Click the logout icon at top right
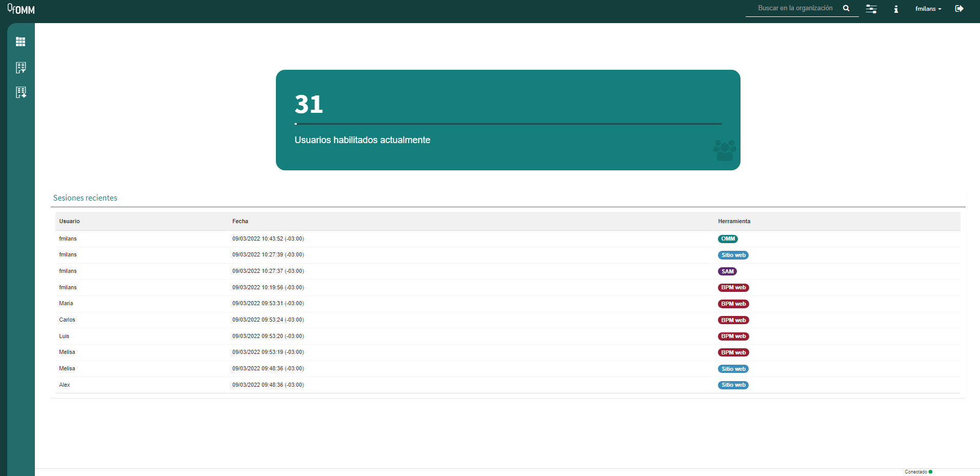980x476 pixels. (959, 8)
